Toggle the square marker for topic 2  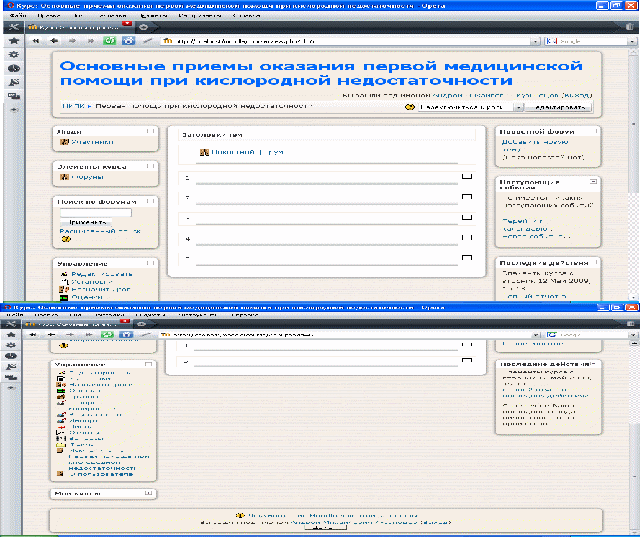tap(466, 198)
